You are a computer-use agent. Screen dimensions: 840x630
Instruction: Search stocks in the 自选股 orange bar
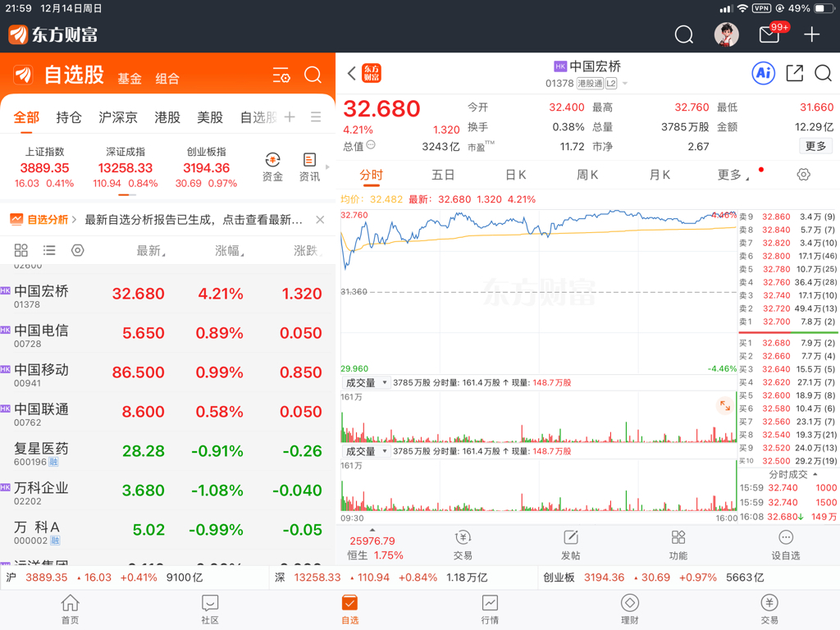click(313, 75)
